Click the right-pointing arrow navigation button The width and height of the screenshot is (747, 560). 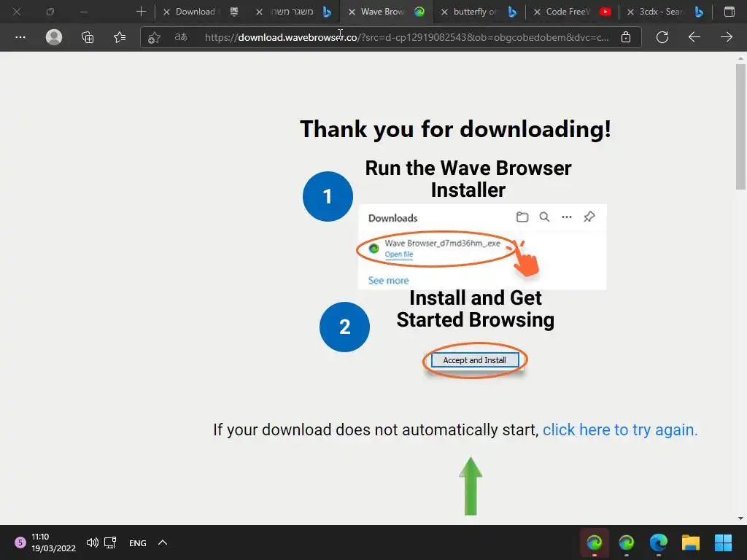tap(727, 37)
